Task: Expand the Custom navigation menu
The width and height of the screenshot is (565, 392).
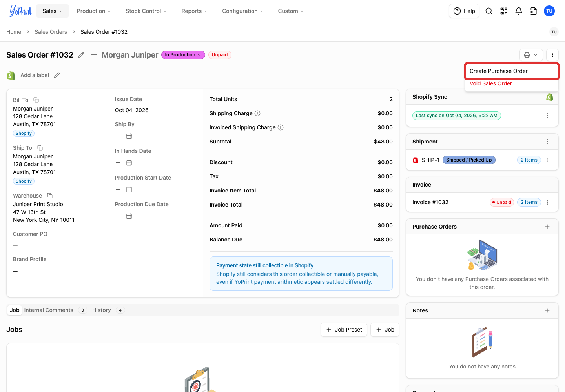Action: point(291,11)
